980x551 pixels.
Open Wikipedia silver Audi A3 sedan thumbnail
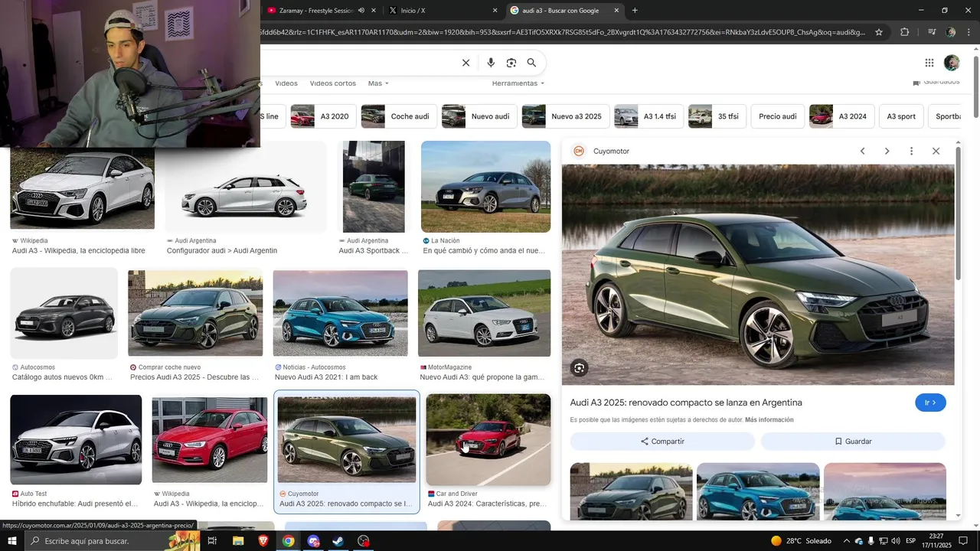pos(82,187)
